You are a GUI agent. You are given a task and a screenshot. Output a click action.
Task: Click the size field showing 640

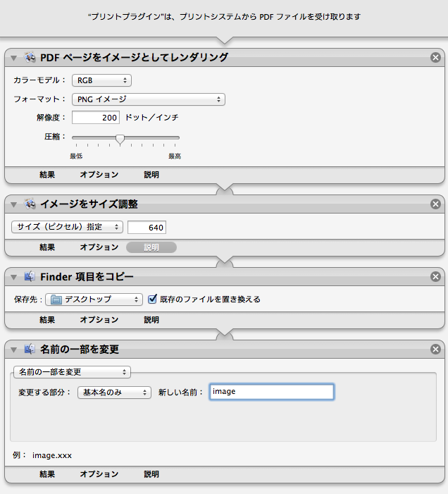147,227
